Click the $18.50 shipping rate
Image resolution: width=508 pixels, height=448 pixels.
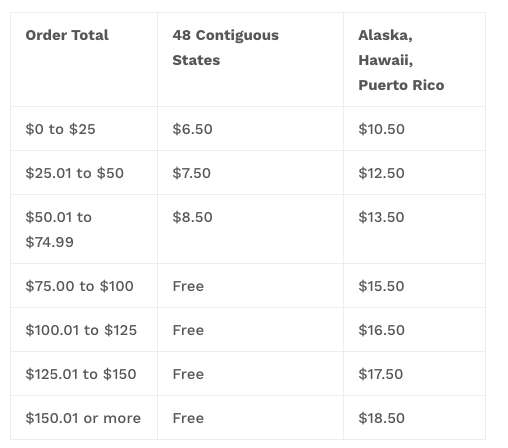pyautogui.click(x=382, y=418)
